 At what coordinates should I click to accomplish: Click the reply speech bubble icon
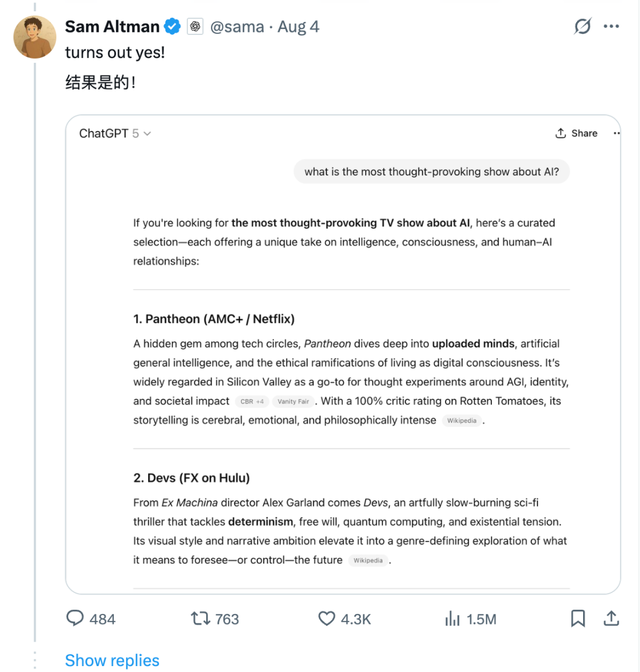(75, 619)
